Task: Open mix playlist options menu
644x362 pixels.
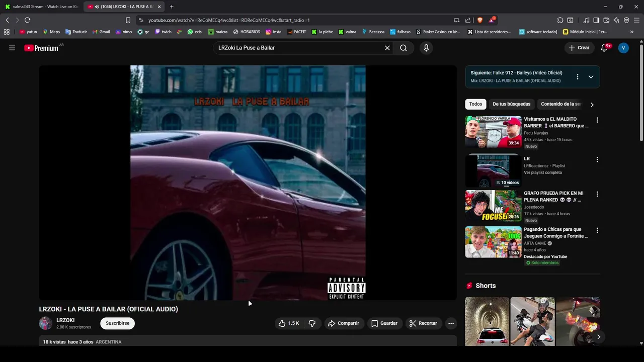Action: [x=578, y=77]
